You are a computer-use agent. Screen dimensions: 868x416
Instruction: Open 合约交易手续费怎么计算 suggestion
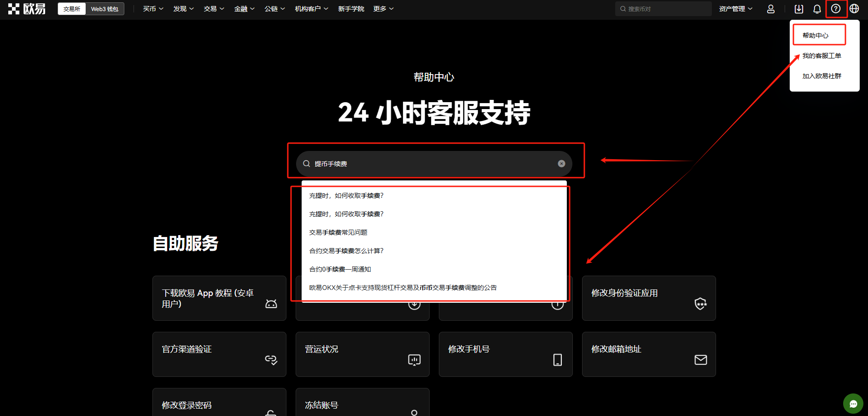[434, 251]
